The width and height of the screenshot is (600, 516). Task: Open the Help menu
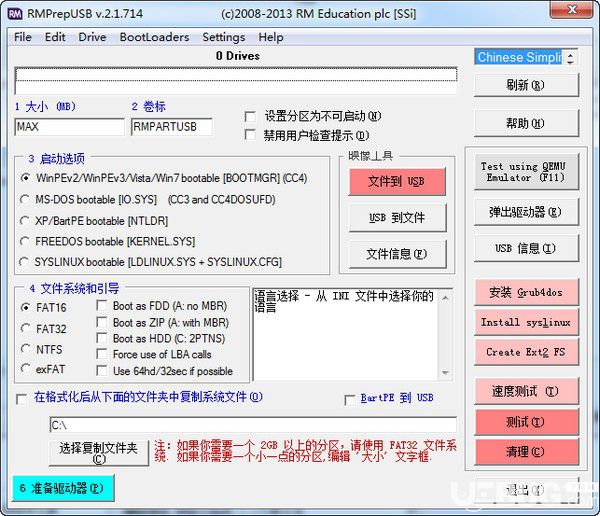(x=271, y=37)
